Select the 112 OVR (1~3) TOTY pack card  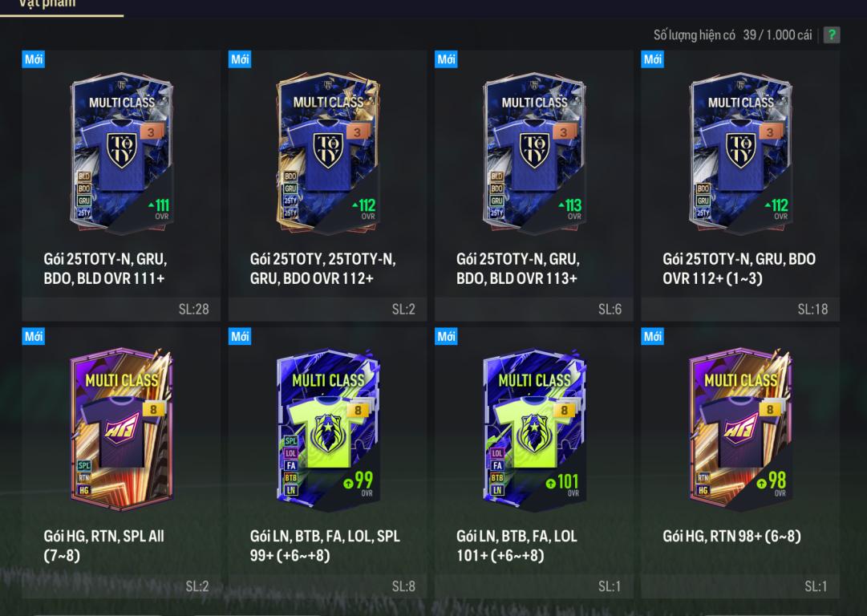click(740, 152)
